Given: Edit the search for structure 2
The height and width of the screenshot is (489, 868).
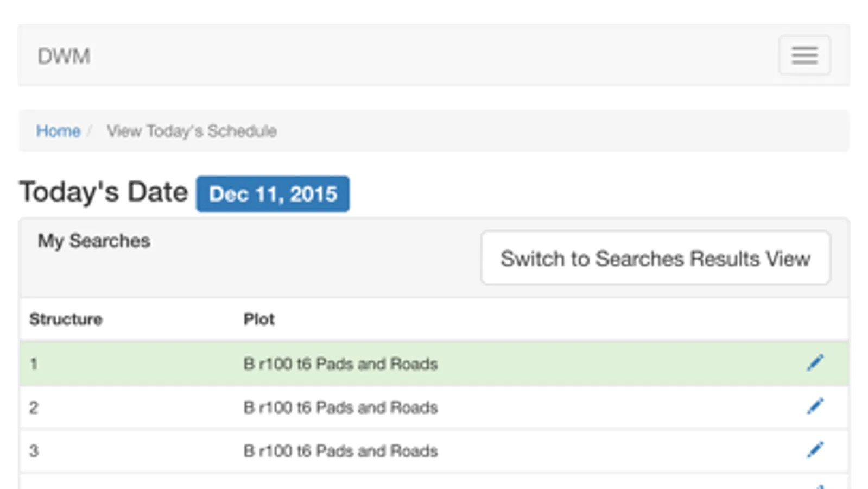Looking at the screenshot, I should pos(815,406).
